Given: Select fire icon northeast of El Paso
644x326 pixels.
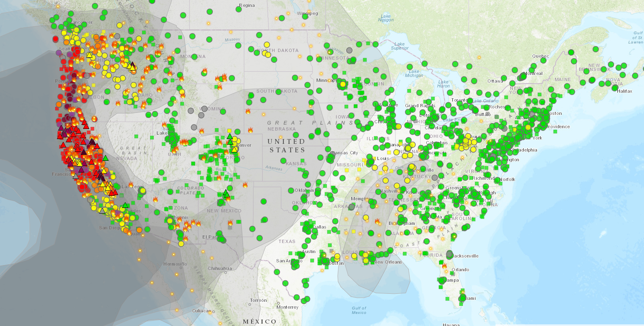Looking at the screenshot, I should point(231,223).
